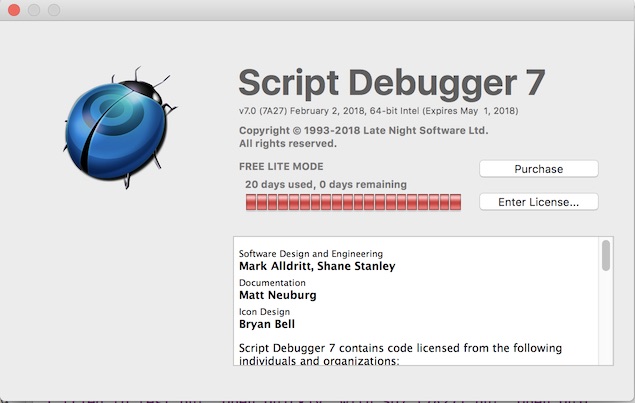Click the Script Debugger 7 title
635x403 pixels.
click(x=392, y=83)
